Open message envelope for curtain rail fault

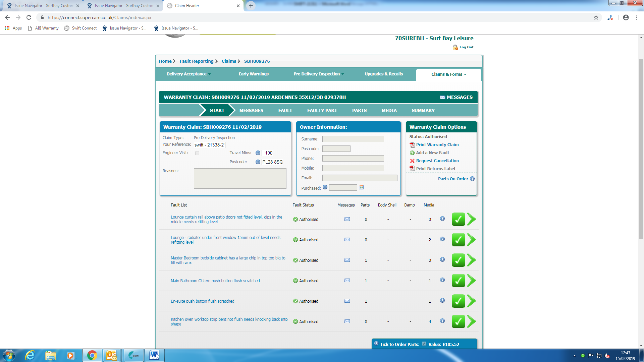(347, 219)
